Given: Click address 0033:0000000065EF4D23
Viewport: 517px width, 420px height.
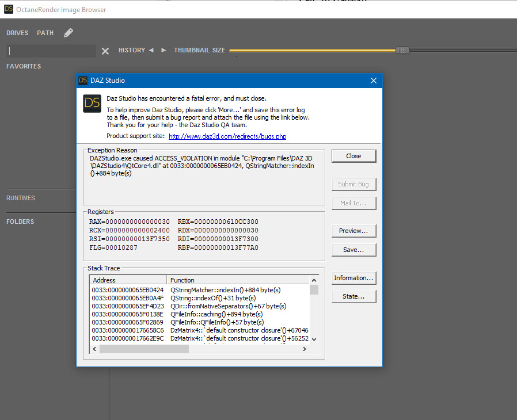Looking at the screenshot, I should point(128,306).
